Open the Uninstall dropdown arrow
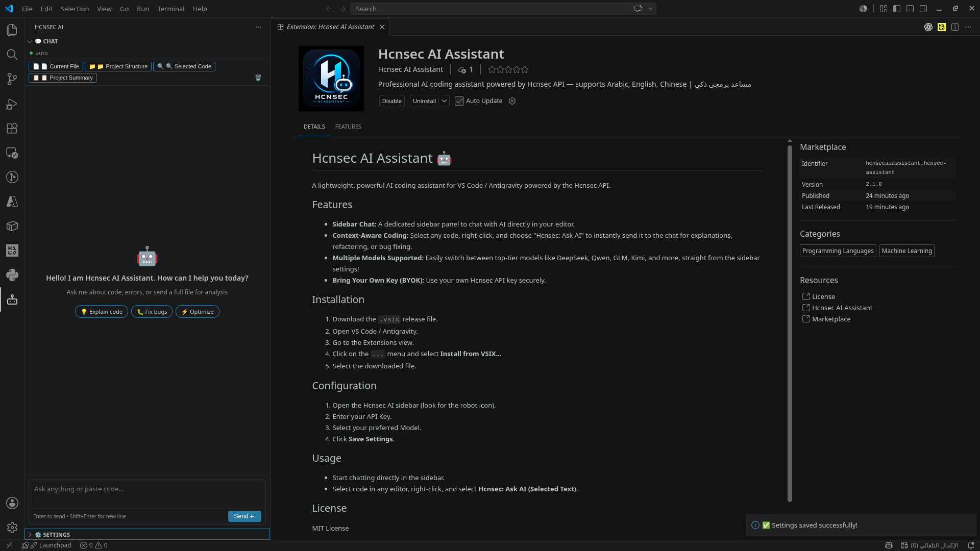The image size is (980, 551). click(x=445, y=101)
